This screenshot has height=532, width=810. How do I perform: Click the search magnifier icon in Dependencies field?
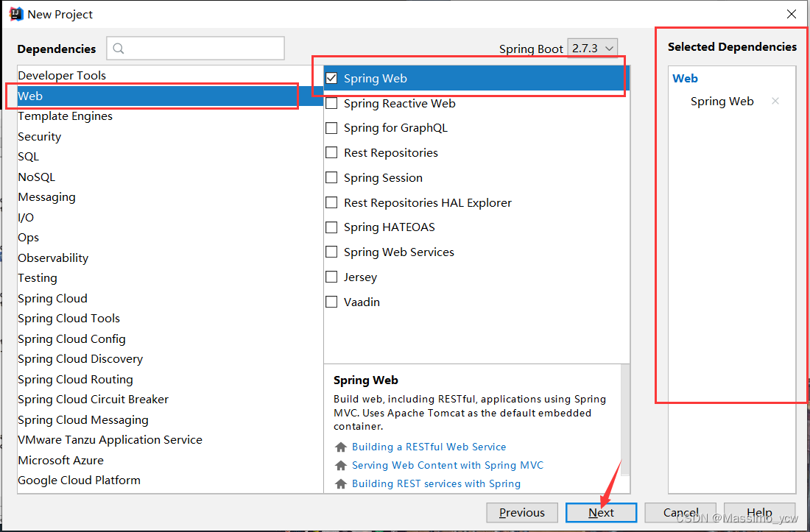click(119, 49)
